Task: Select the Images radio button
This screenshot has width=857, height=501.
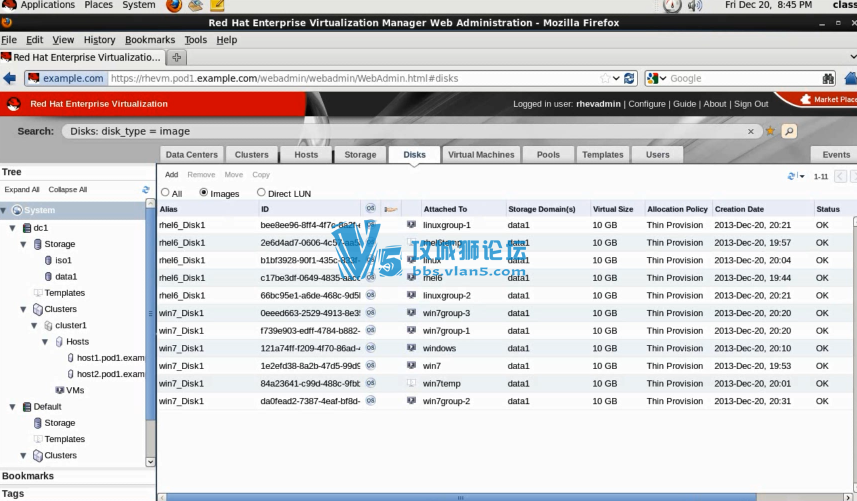Action: 203,192
